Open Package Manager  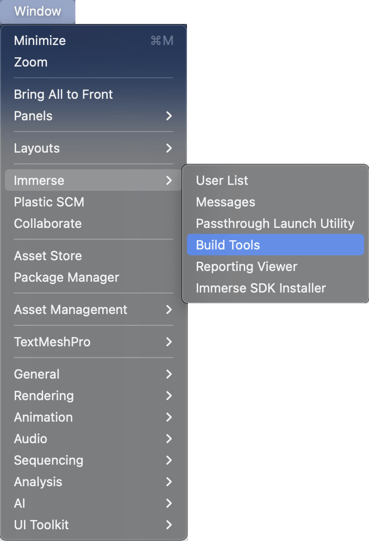(x=93, y=277)
